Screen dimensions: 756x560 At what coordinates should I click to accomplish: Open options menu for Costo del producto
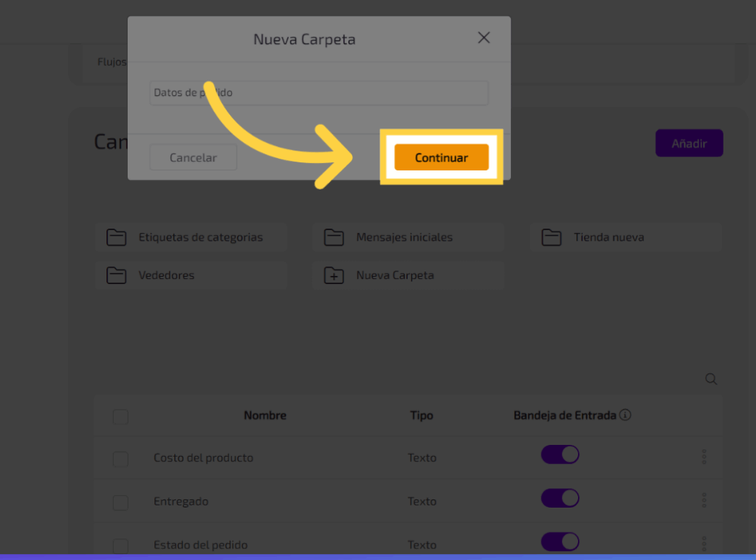704,457
